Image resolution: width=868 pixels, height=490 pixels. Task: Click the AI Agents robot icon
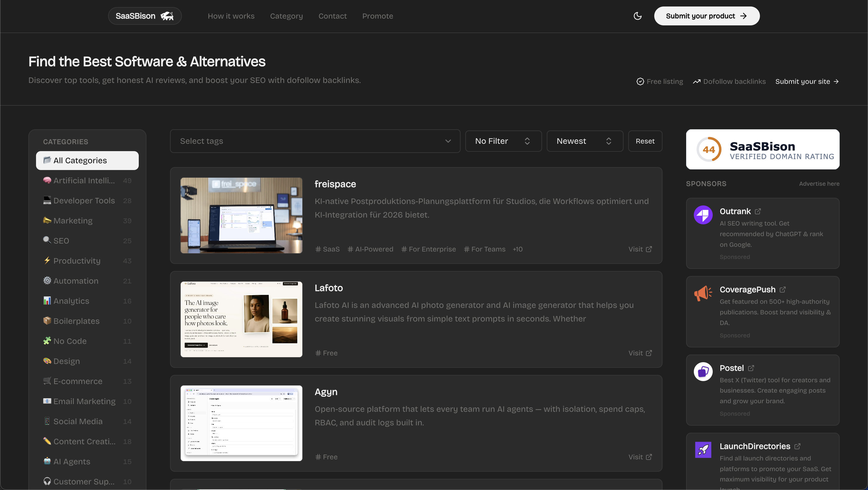[x=47, y=461]
